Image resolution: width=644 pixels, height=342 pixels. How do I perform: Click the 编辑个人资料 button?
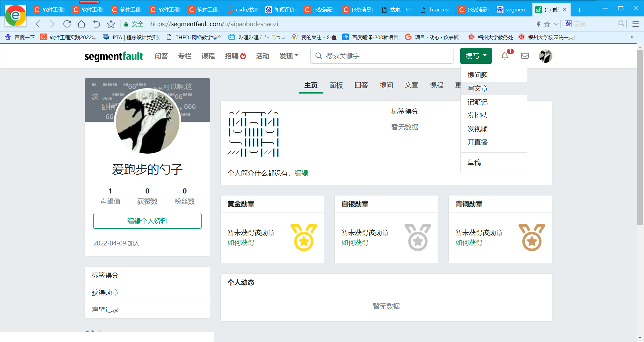pyautogui.click(x=147, y=221)
